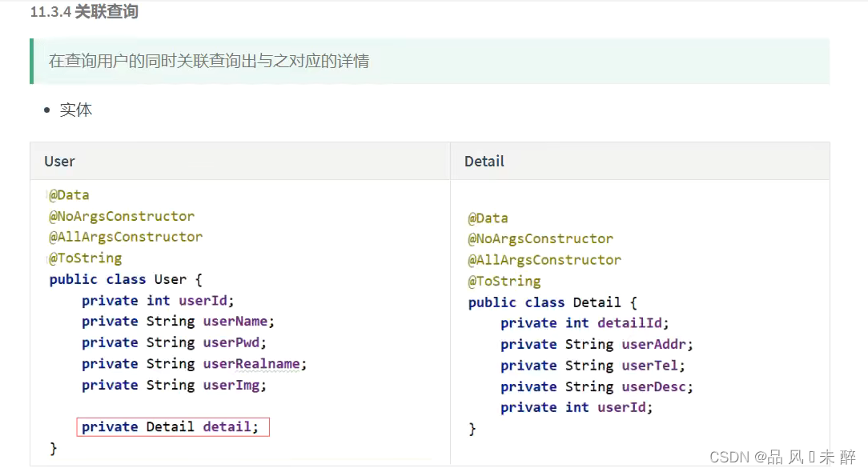Screen dimensions: 868x472
Task: Click @AllArgsConstructor in the User column
Action: pyautogui.click(x=126, y=237)
